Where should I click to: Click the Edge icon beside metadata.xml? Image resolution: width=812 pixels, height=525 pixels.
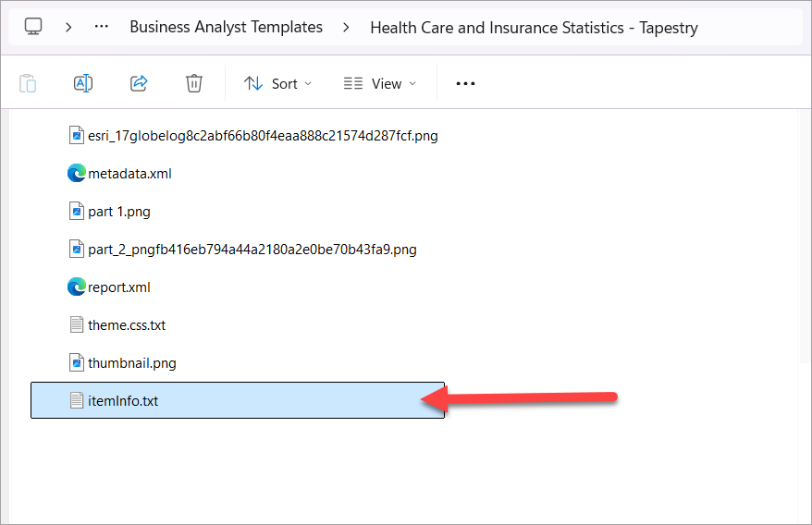77,173
